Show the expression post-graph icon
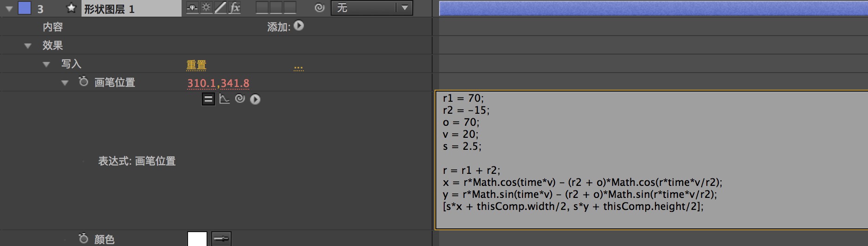 point(225,99)
